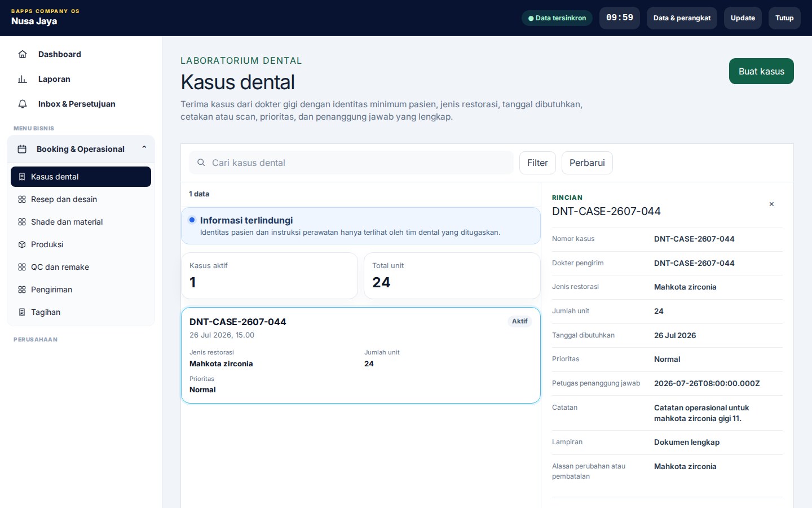Select the DNT-CASE-2607-044 case card
The image size is (812, 508).
tap(361, 356)
